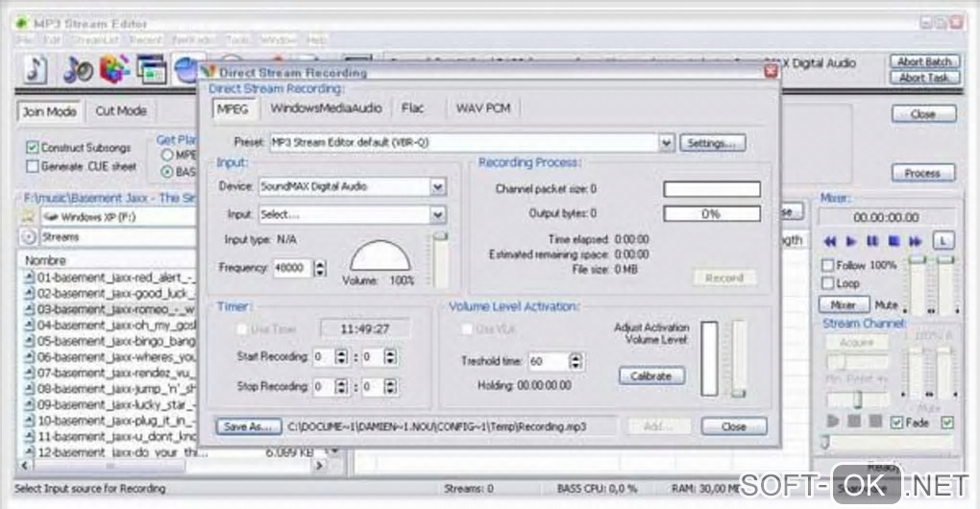Select the BAS radio option
The height and width of the screenshot is (509, 980).
click(x=167, y=172)
